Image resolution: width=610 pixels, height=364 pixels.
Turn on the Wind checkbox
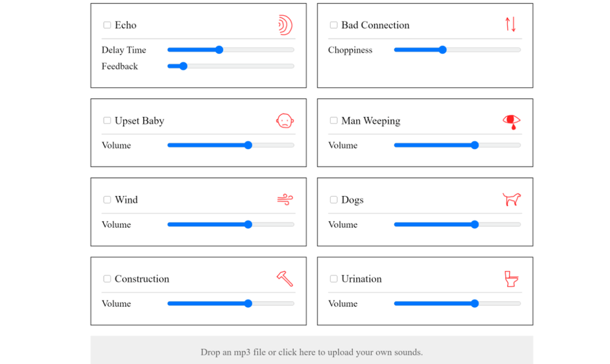tap(107, 199)
